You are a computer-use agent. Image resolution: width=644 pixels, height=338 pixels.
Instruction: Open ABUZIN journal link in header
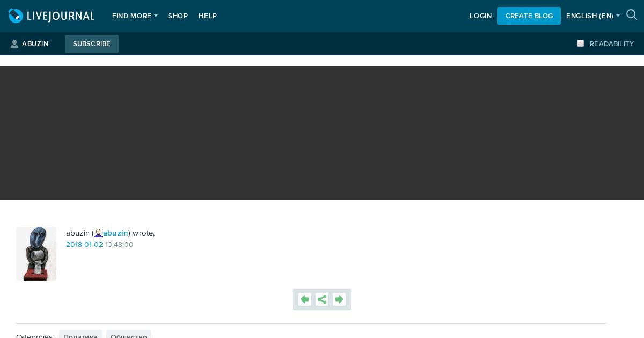point(35,44)
